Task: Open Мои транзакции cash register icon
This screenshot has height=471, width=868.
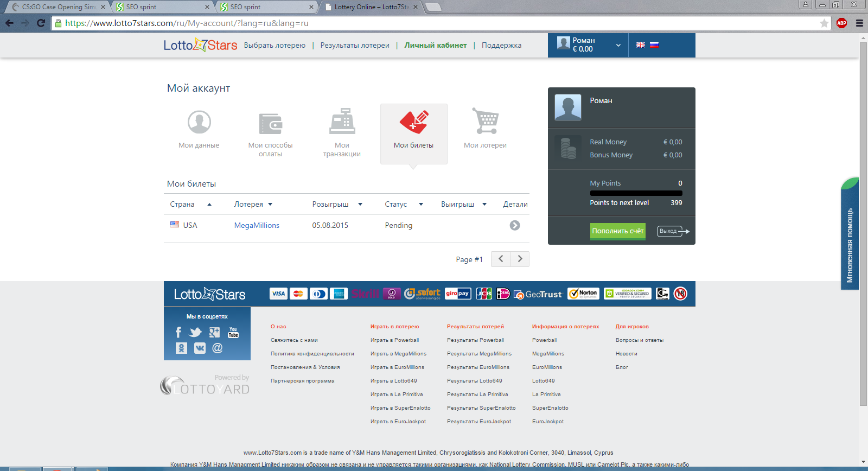Action: tap(342, 121)
